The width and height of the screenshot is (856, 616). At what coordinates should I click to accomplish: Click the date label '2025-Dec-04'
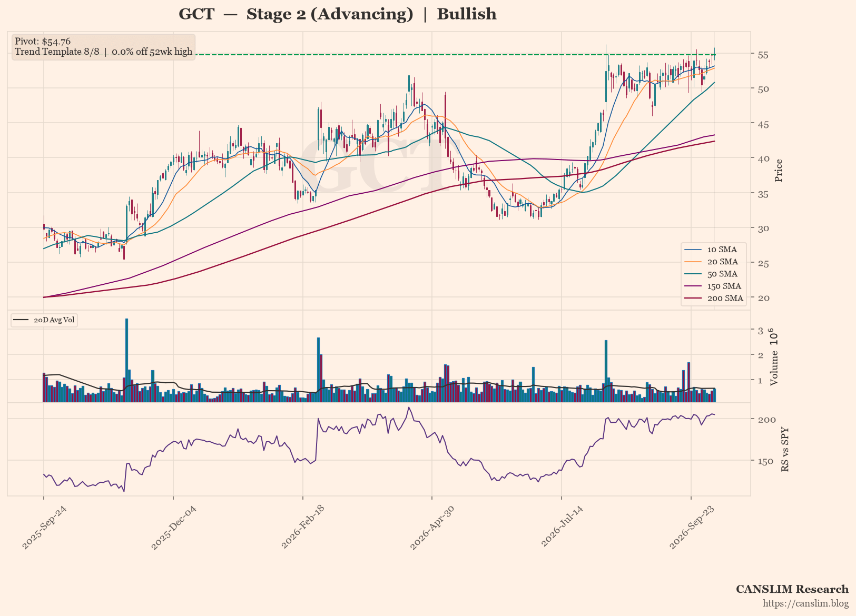tap(173, 527)
